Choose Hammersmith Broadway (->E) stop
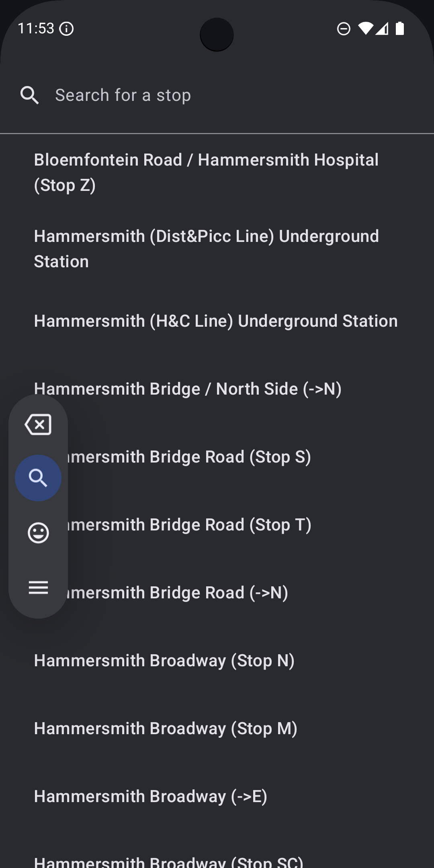The width and height of the screenshot is (434, 868). pos(151,796)
